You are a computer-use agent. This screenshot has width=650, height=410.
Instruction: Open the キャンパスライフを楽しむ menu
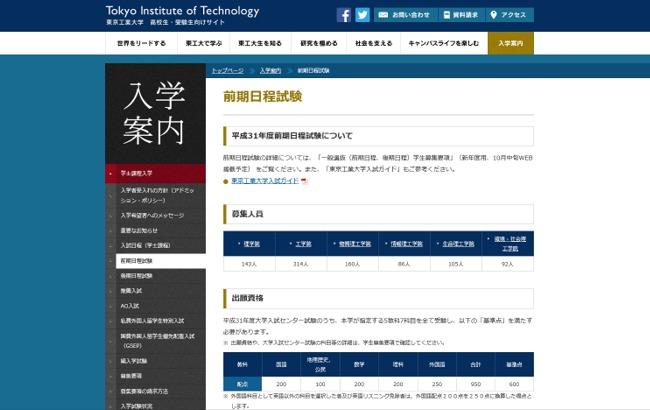[444, 43]
